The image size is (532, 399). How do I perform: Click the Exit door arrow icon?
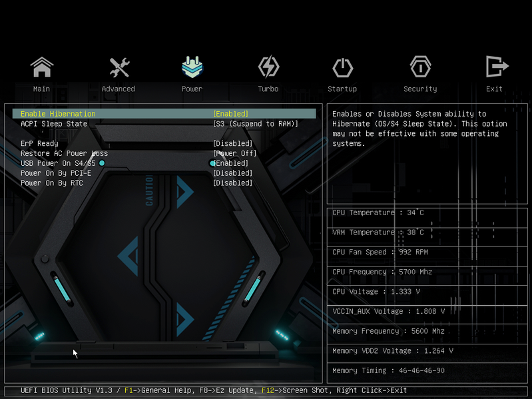(497, 67)
